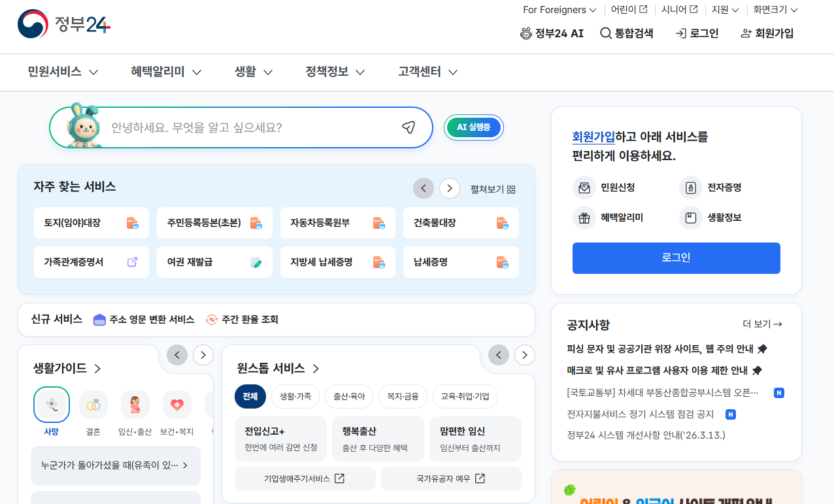The width and height of the screenshot is (834, 504).
Task: Open the 정부24 AI assistant
Action: coord(552,33)
